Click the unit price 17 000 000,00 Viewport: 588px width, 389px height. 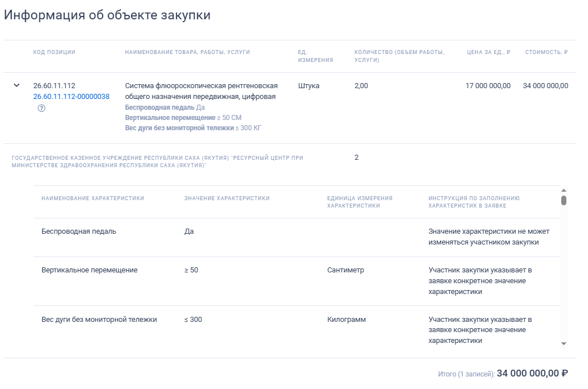pyautogui.click(x=488, y=85)
